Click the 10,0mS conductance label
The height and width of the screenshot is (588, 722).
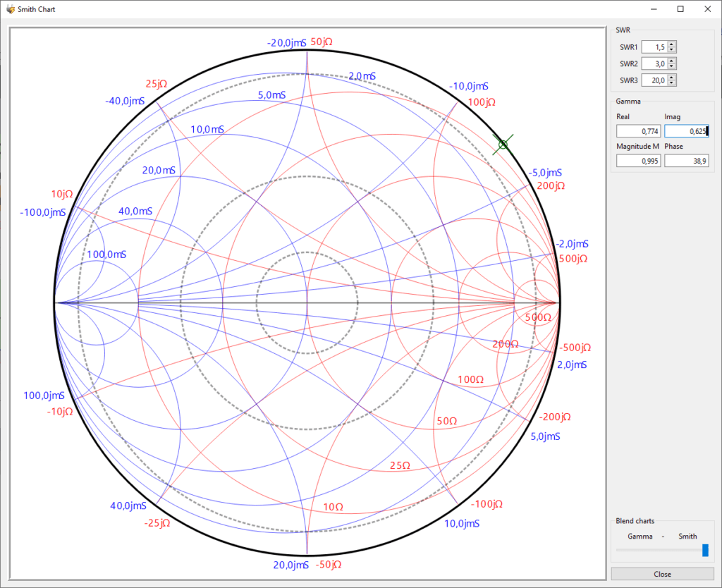click(x=207, y=130)
